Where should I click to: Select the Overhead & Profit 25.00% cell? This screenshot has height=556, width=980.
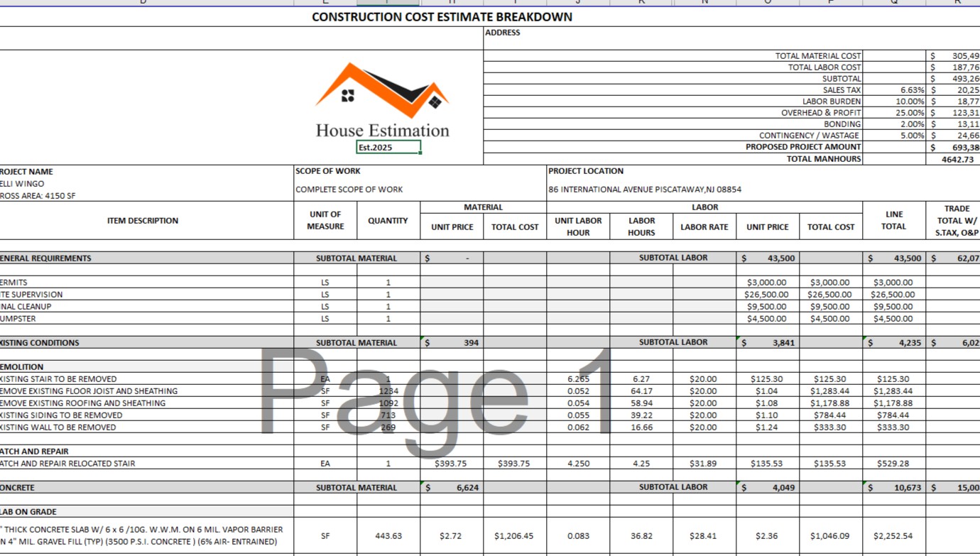tap(894, 113)
